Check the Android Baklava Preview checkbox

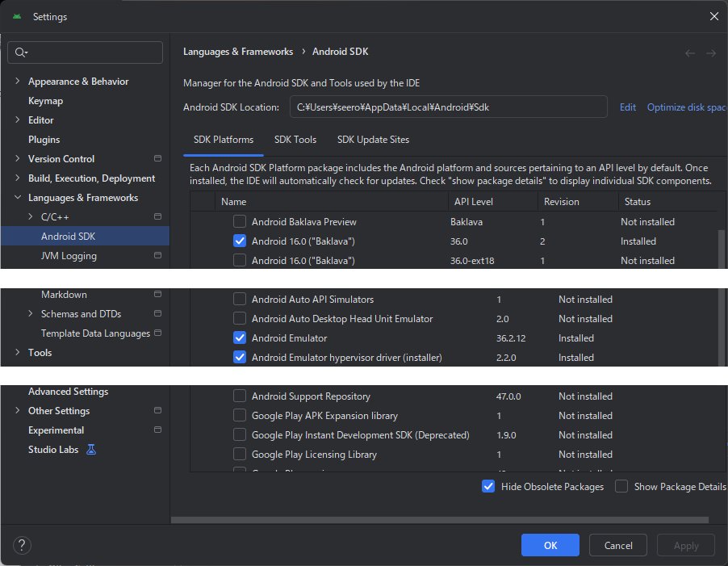(x=240, y=221)
